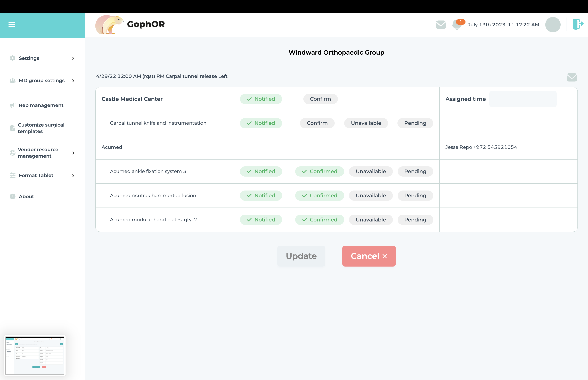
Task: Click the Settings gear icon in the sidebar
Action: coord(13,58)
